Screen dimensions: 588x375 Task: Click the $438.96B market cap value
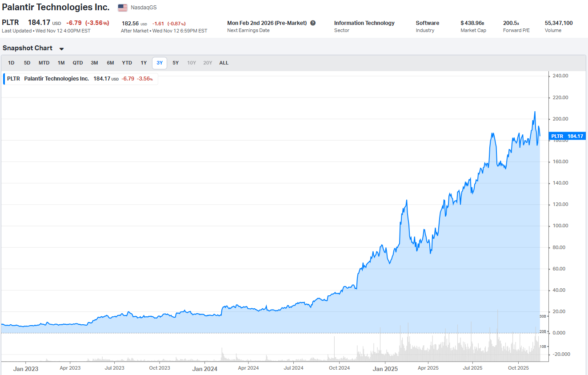click(472, 23)
